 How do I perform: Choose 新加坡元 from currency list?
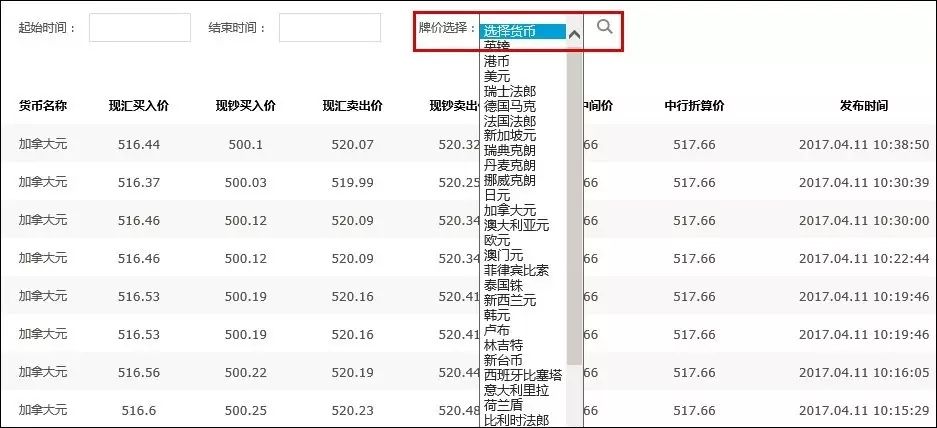point(510,136)
